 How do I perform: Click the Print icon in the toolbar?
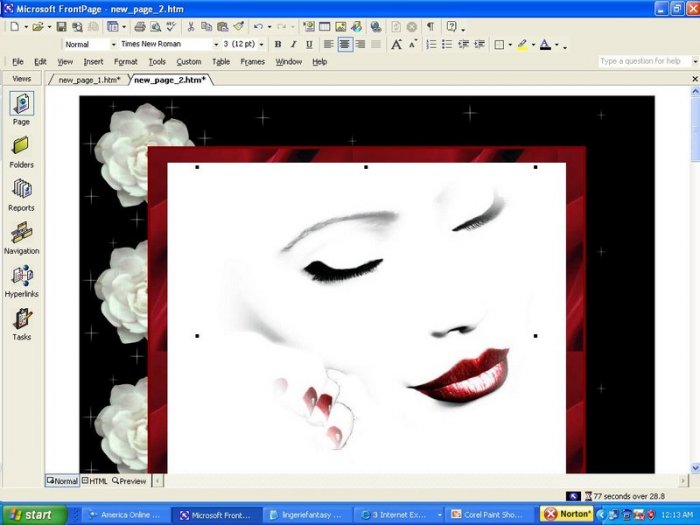tap(140, 27)
